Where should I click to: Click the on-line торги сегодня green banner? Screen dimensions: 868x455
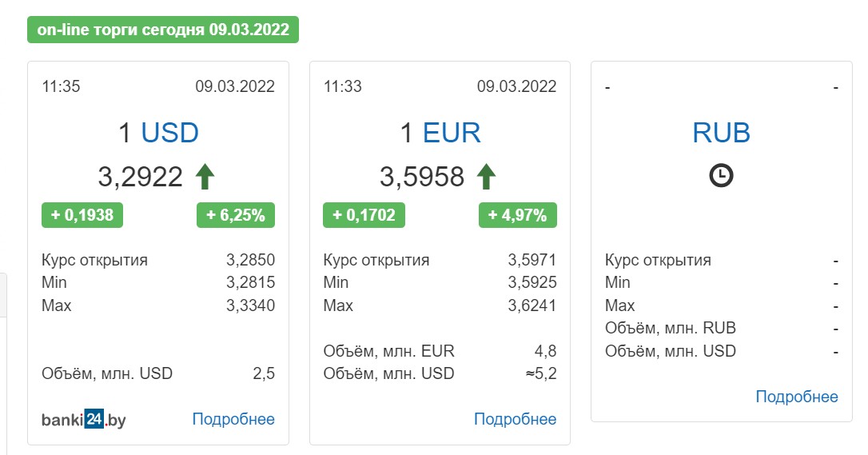pos(163,30)
